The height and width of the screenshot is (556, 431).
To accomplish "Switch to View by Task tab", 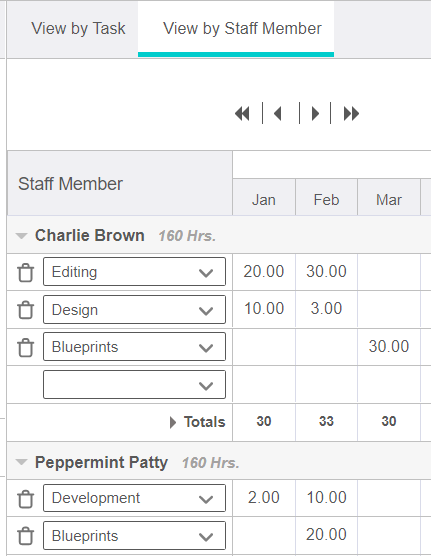I will click(78, 28).
